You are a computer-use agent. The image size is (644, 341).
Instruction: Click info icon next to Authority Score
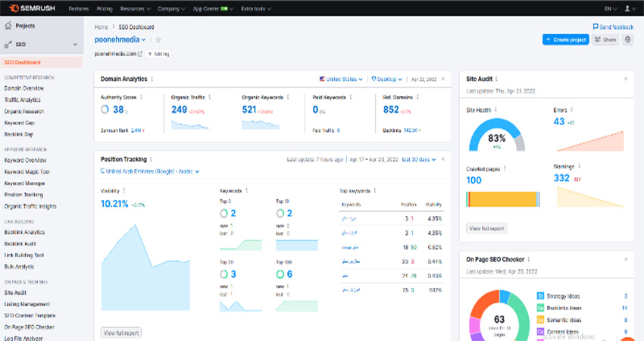tap(141, 97)
